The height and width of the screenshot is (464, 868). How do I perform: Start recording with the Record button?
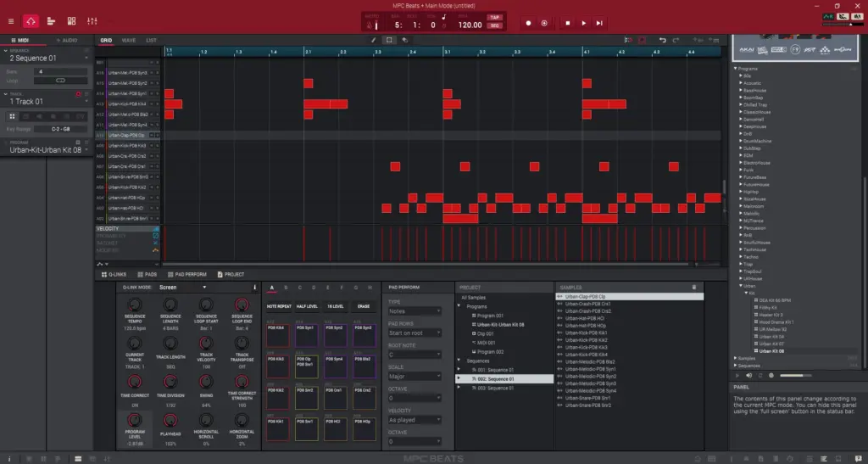pos(528,23)
